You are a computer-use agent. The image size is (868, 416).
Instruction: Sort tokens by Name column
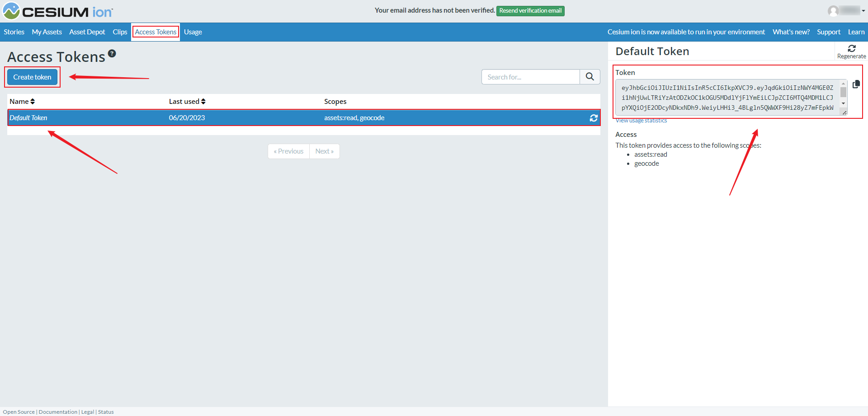coord(22,102)
